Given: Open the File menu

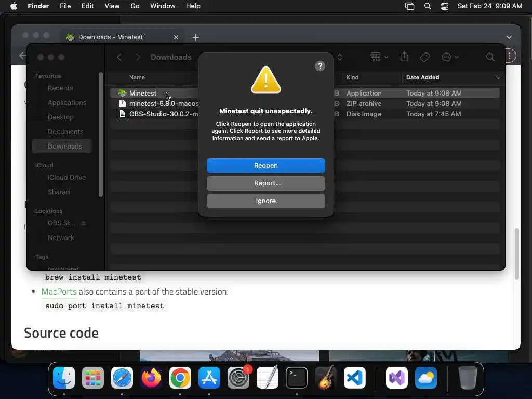Looking at the screenshot, I should 65,6.
